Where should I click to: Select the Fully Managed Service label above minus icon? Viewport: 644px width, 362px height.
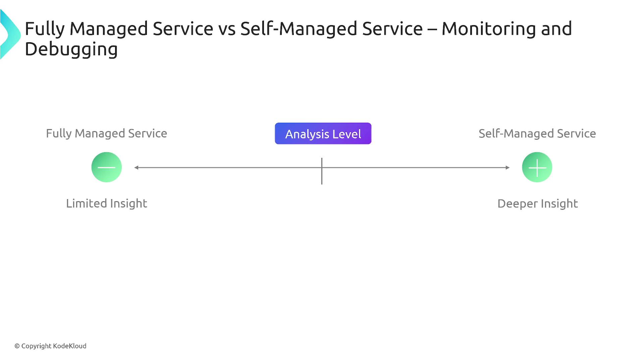pos(106,133)
